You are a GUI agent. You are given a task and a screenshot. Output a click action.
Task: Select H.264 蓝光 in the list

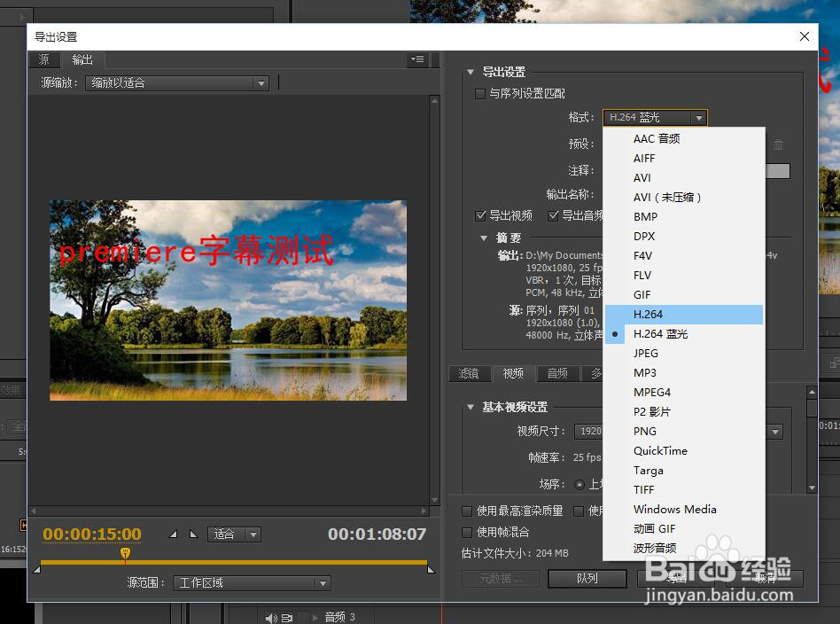683,334
